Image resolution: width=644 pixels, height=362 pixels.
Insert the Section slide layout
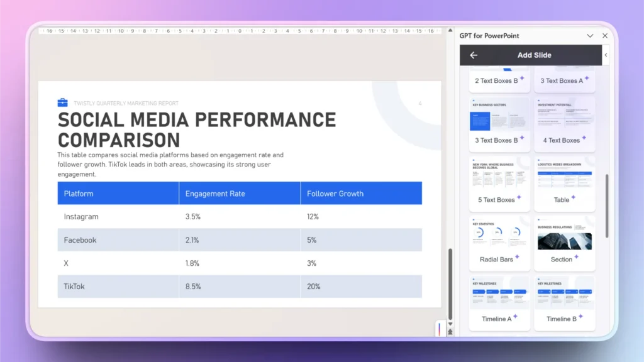click(x=565, y=243)
